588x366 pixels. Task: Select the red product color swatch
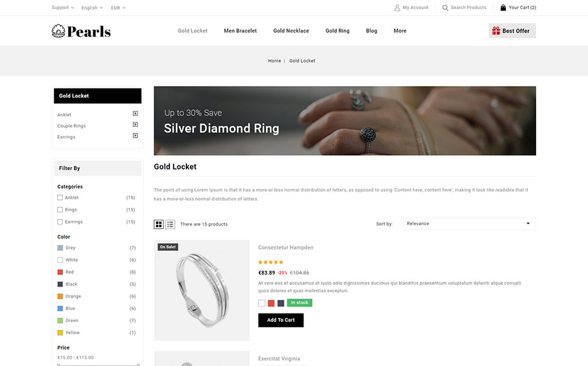tap(271, 303)
